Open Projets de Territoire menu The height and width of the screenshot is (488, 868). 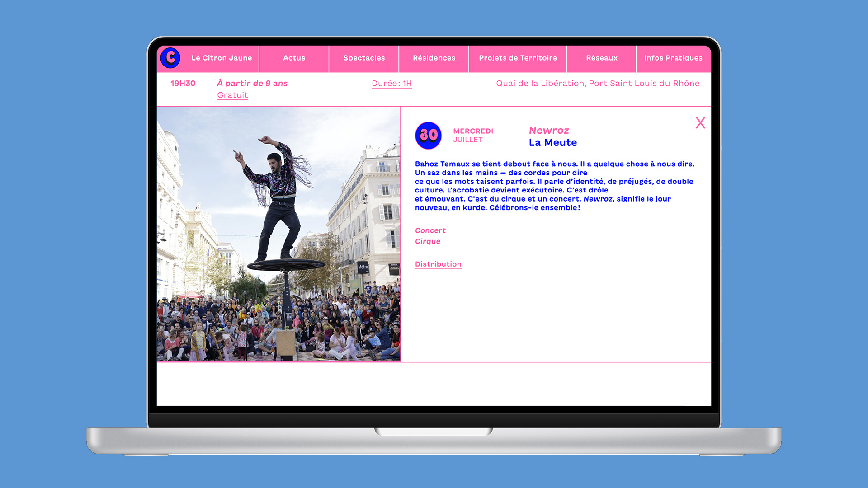pyautogui.click(x=518, y=58)
